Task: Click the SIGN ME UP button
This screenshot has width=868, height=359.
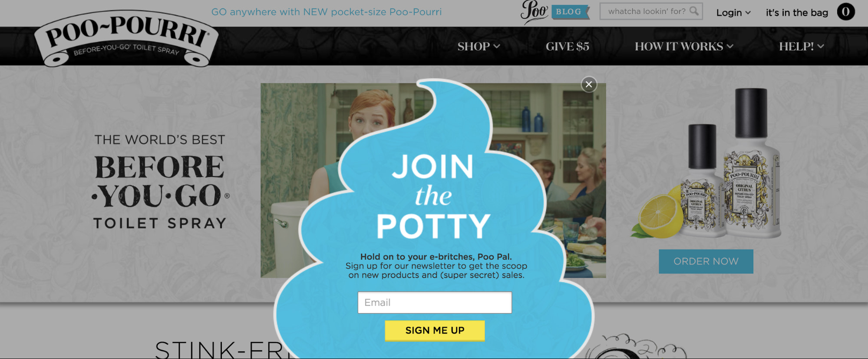Action: (435, 330)
